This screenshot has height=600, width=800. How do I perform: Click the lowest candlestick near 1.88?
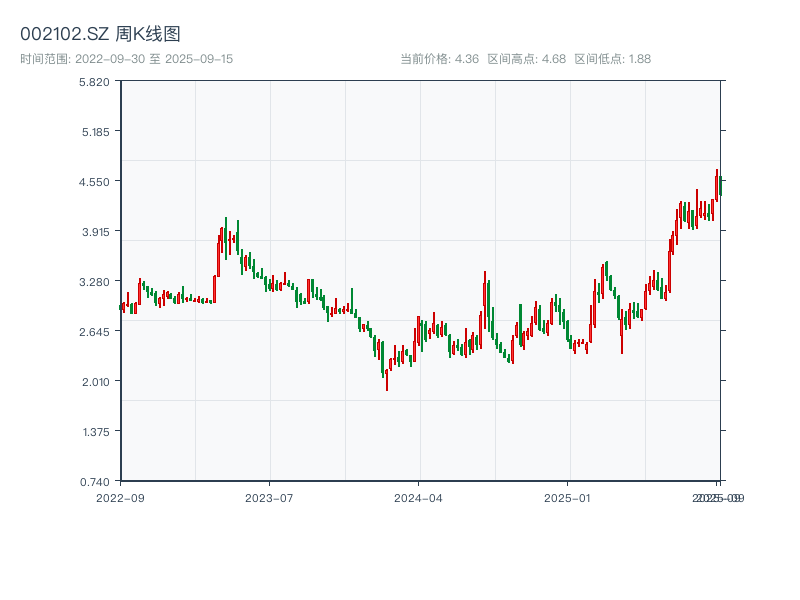tap(387, 380)
